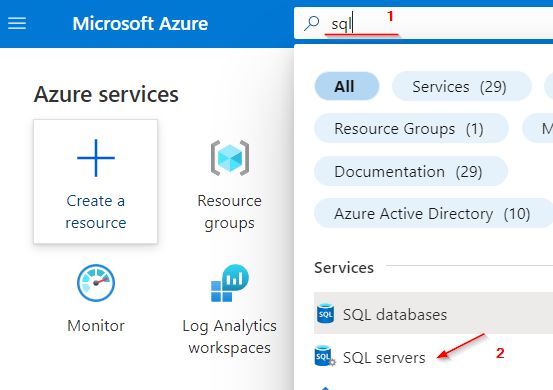
Task: Open Log Analytics workspaces label link
Action: pos(230,336)
